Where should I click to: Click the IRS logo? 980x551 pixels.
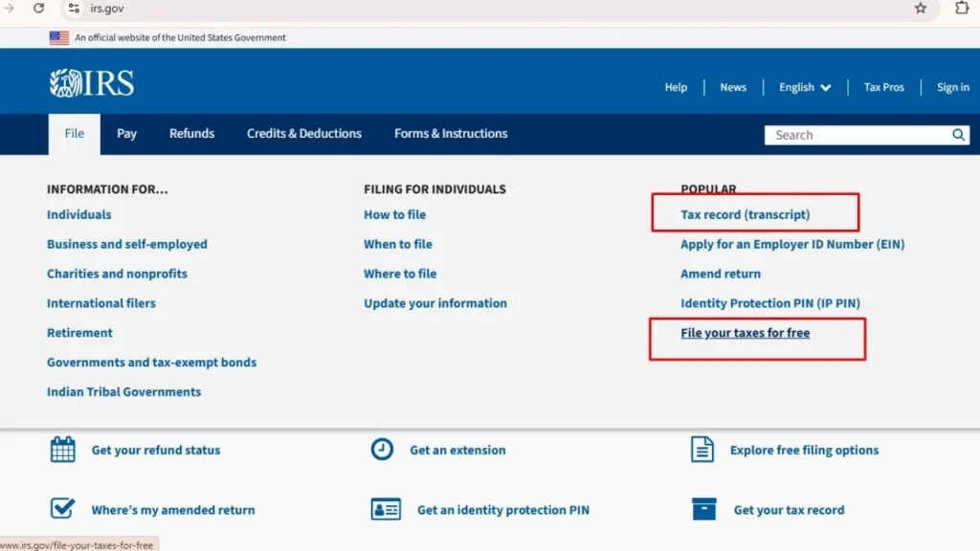tap(92, 83)
